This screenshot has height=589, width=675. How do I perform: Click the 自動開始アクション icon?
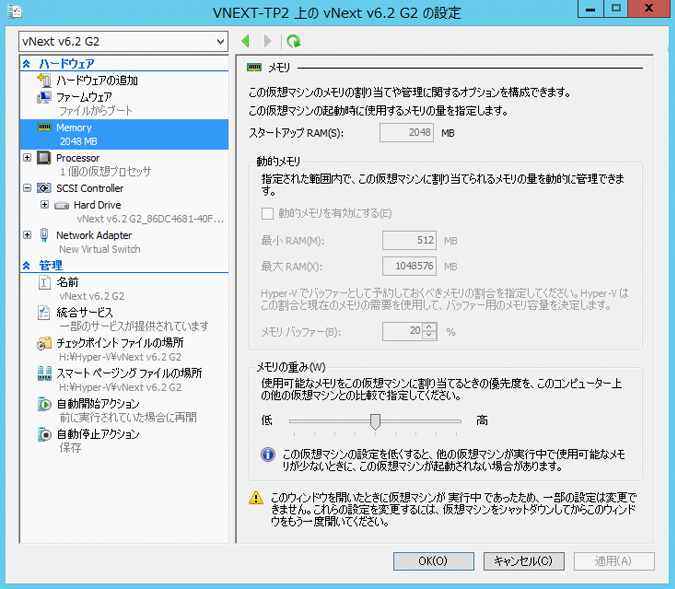point(44,404)
